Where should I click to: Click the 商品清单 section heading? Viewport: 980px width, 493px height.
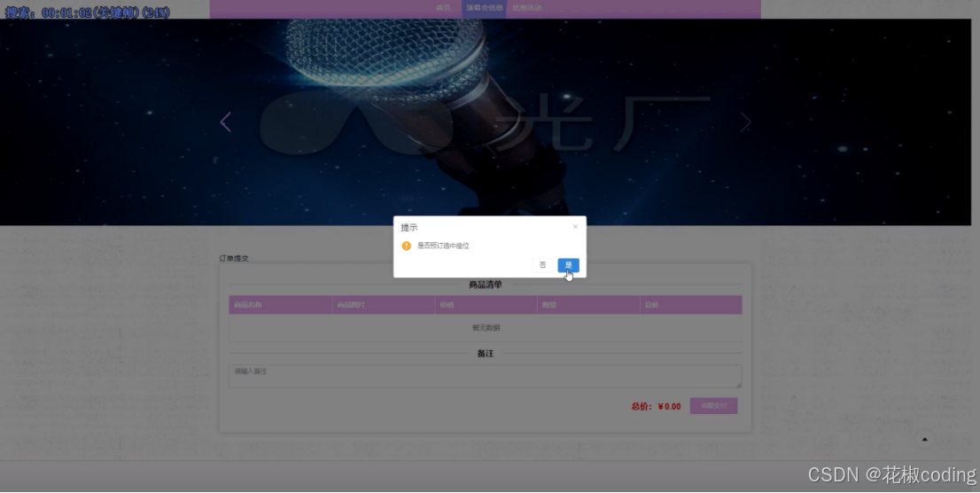pos(486,285)
